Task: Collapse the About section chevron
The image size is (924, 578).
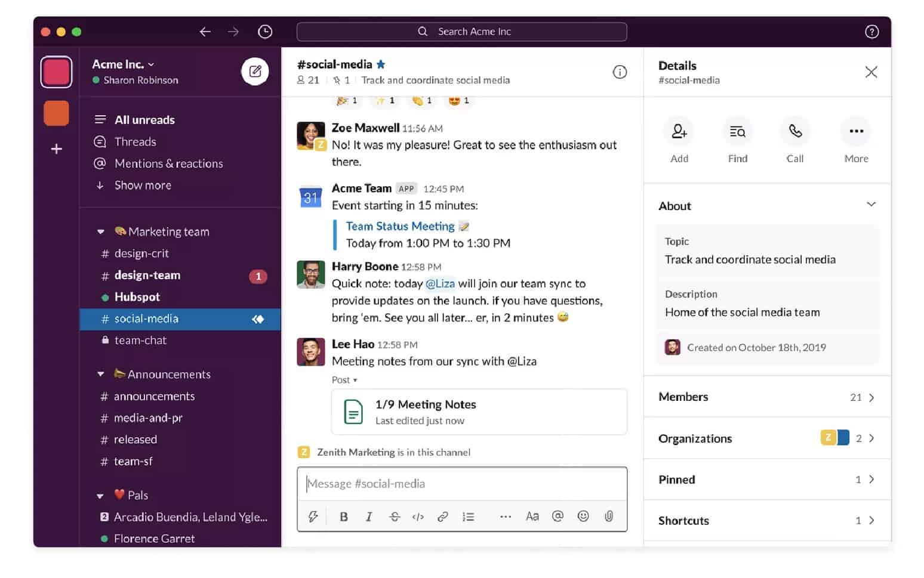Action: [x=871, y=205]
